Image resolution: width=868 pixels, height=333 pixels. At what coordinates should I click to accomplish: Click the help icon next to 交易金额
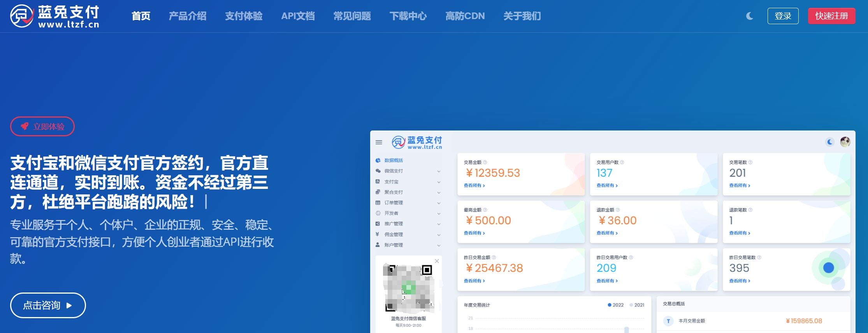click(x=485, y=162)
